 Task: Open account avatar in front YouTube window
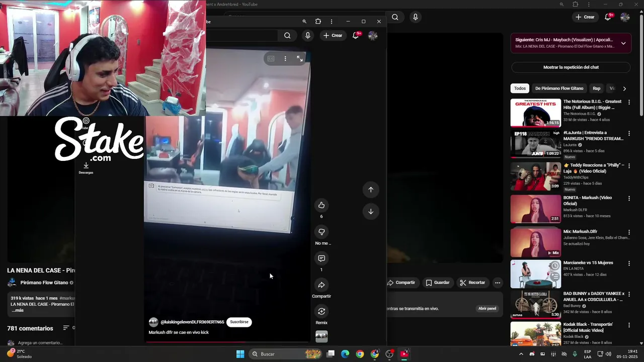pos(373,36)
